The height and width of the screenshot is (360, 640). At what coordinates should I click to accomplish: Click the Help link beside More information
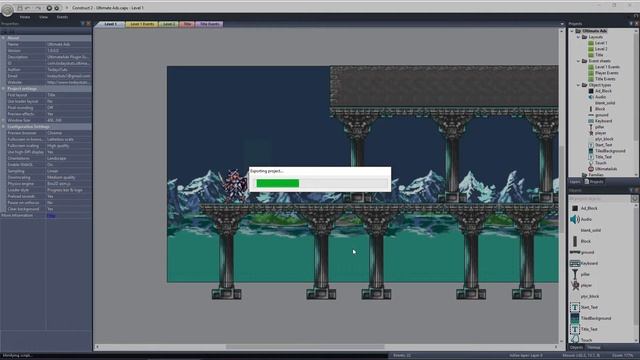tap(51, 216)
